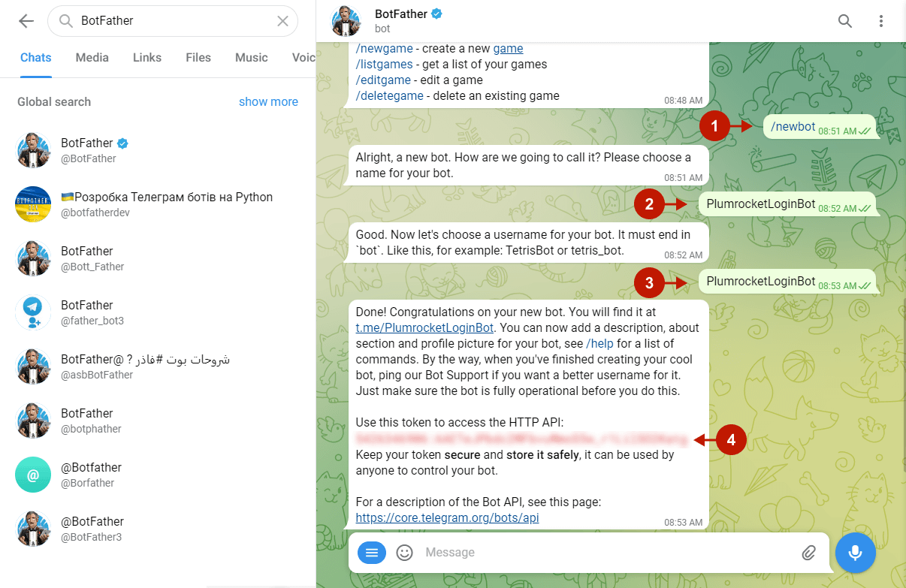Click the 'Alright, a new bot' message
Image resolution: width=906 pixels, height=588 pixels.
click(527, 165)
